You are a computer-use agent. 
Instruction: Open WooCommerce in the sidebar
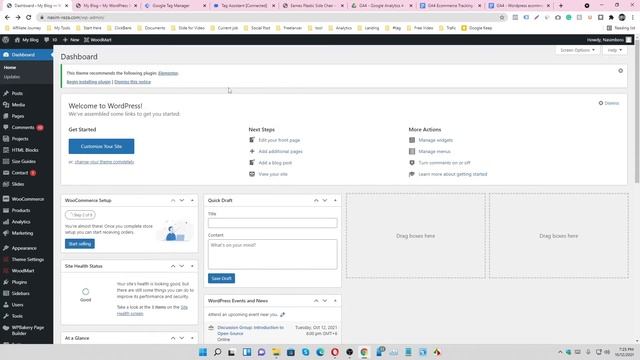click(x=28, y=199)
